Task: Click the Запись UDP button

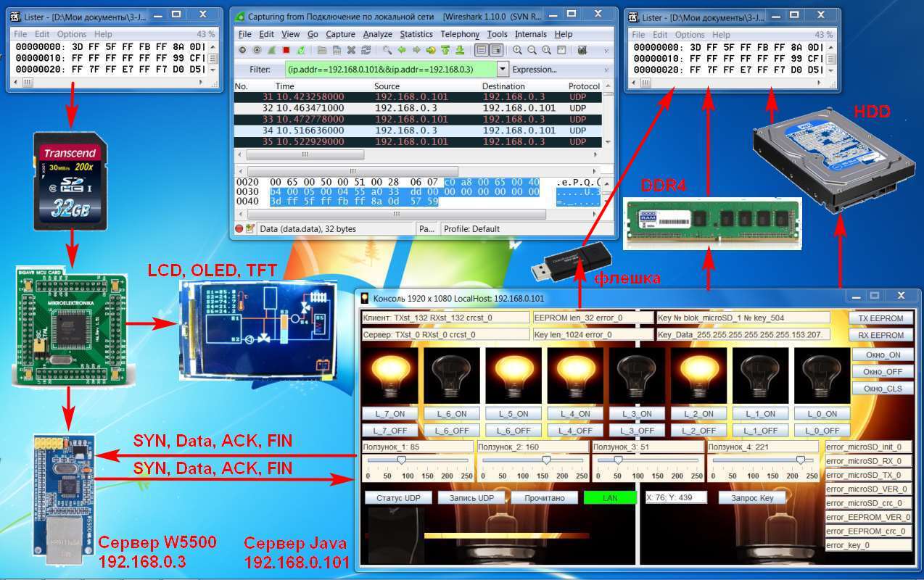Action: click(471, 497)
